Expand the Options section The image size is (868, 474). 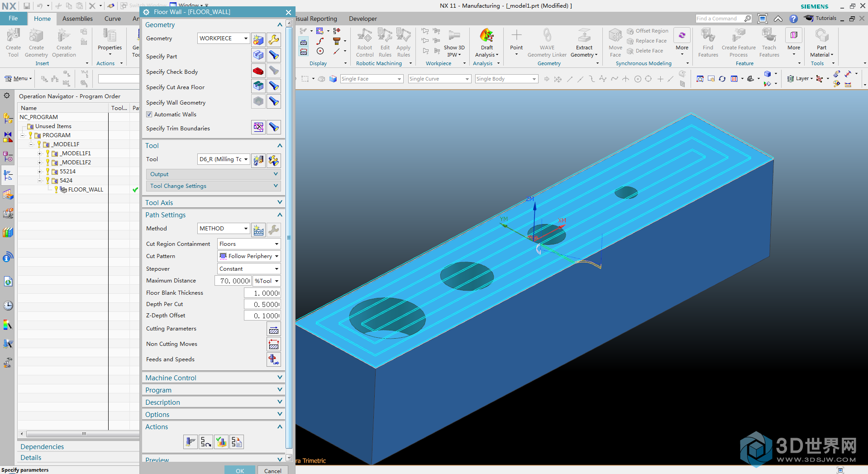(213, 414)
